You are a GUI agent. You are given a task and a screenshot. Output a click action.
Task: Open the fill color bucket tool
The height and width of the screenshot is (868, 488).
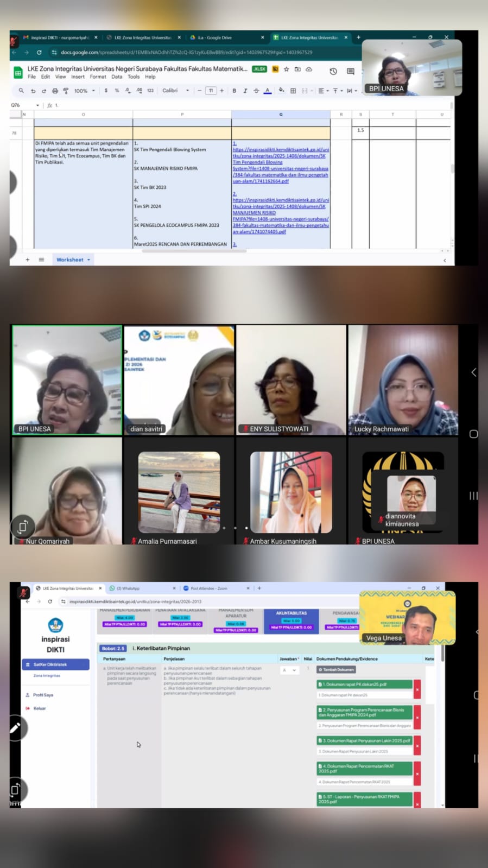pos(281,91)
